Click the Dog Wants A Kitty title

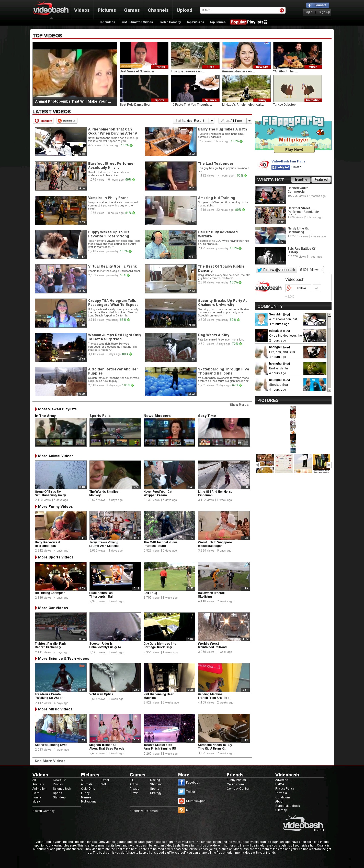[x=213, y=335]
